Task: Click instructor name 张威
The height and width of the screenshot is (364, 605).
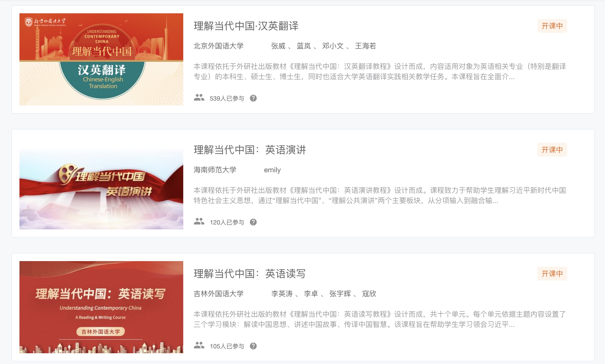Action: pyautogui.click(x=278, y=46)
